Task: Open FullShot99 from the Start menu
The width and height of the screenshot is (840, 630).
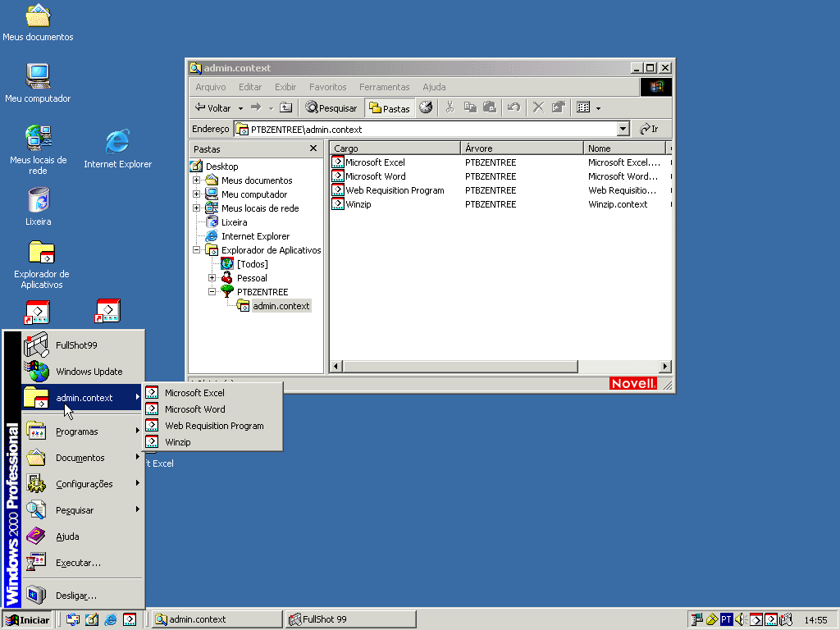Action: click(76, 345)
